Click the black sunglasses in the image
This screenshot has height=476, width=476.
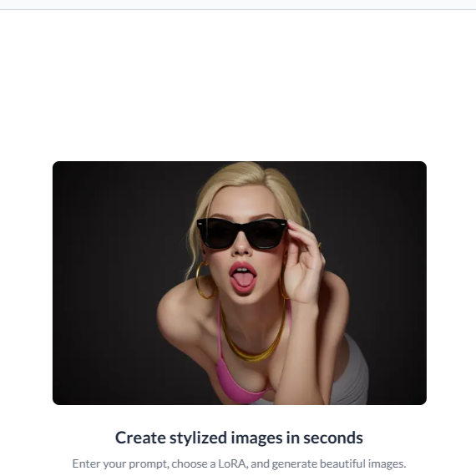click(242, 233)
